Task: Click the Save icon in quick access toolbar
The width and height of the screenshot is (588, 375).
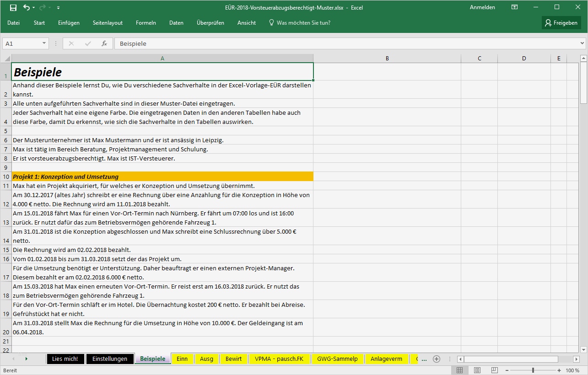Action: click(13, 7)
